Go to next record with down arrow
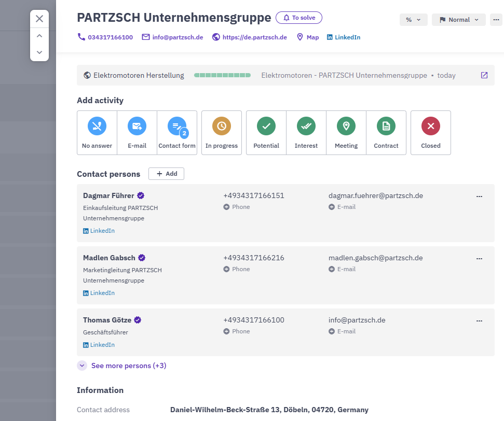The width and height of the screenshot is (504, 421). (x=39, y=52)
